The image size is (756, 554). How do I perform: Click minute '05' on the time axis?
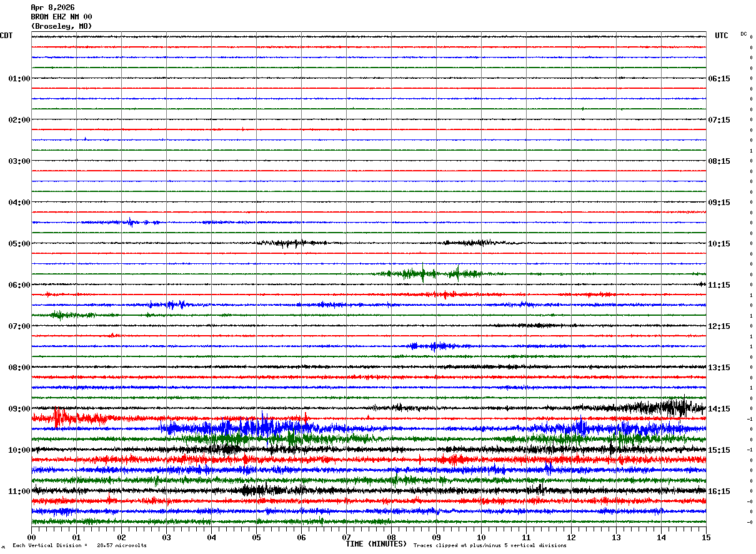[256, 537]
